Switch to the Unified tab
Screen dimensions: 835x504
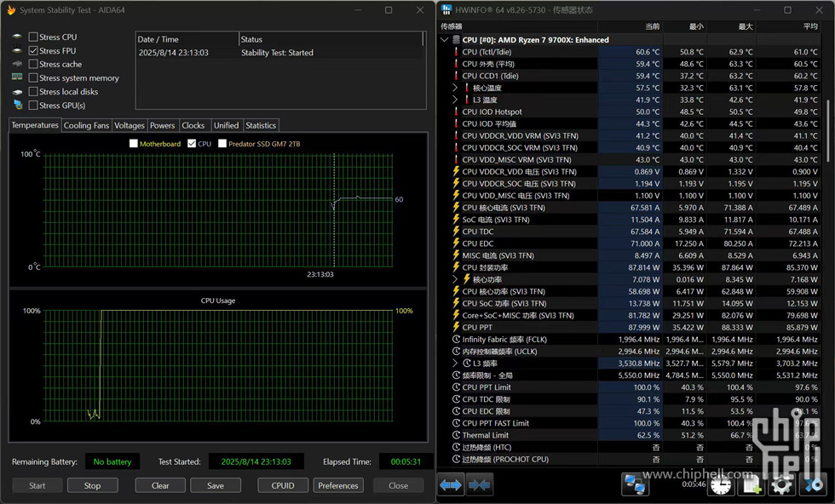point(227,126)
